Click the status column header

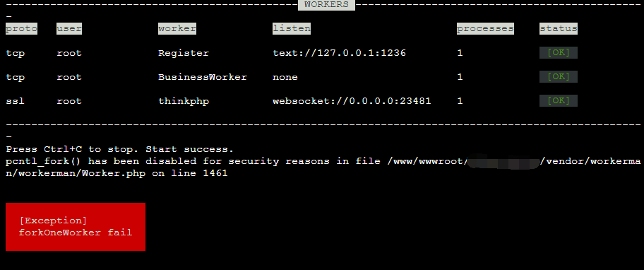[559, 28]
